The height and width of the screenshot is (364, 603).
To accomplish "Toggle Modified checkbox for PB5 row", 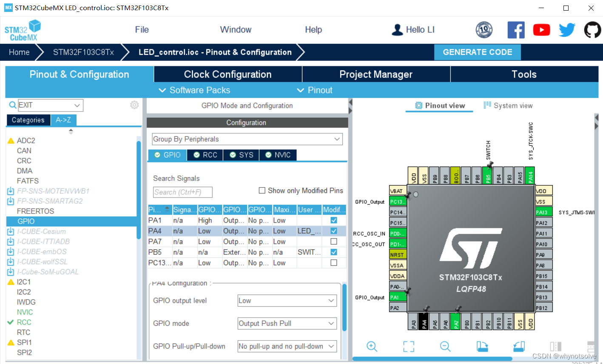I will point(334,252).
